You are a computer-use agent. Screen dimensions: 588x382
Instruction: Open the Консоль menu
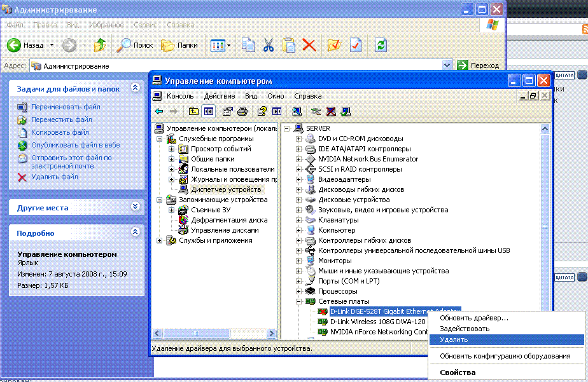coord(180,96)
